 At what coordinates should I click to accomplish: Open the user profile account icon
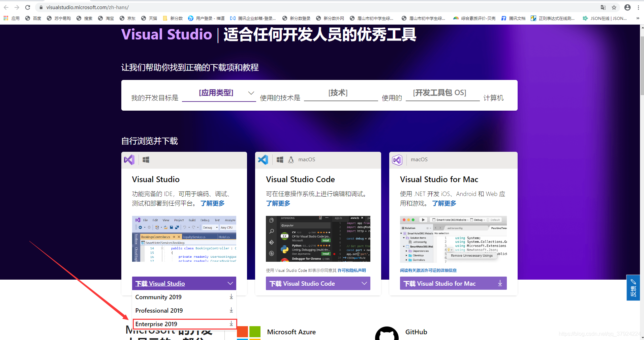coord(627,7)
